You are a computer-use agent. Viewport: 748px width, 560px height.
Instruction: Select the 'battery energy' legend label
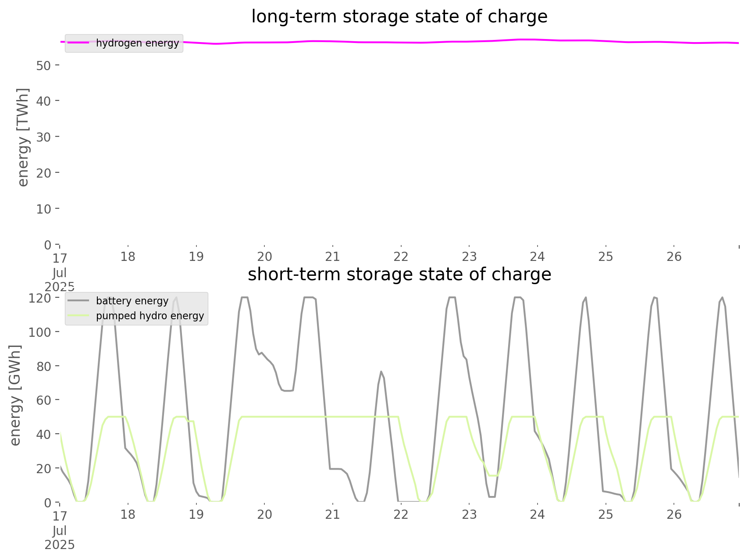[132, 301]
